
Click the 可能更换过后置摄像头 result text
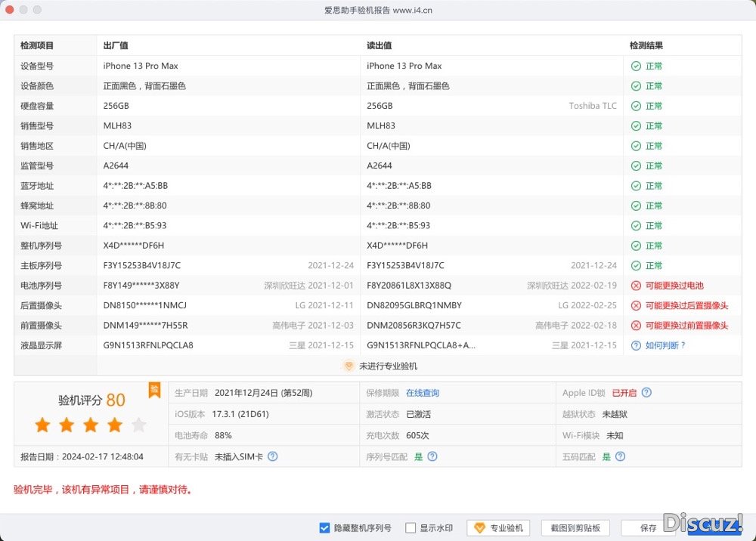pyautogui.click(x=686, y=305)
